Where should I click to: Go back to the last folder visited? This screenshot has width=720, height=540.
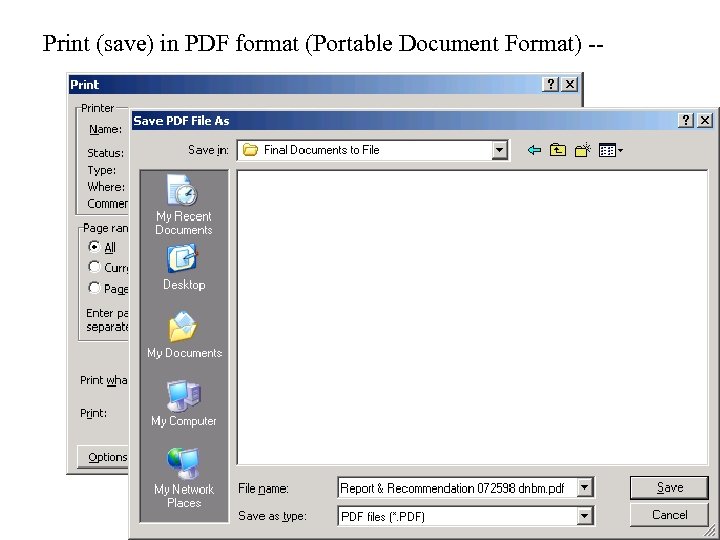[x=534, y=150]
